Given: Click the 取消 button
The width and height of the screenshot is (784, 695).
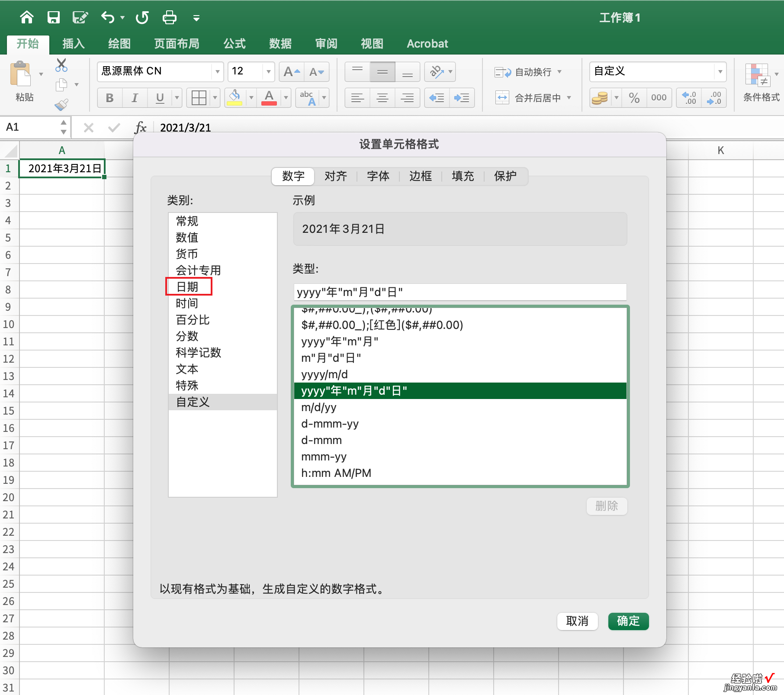Looking at the screenshot, I should [577, 621].
